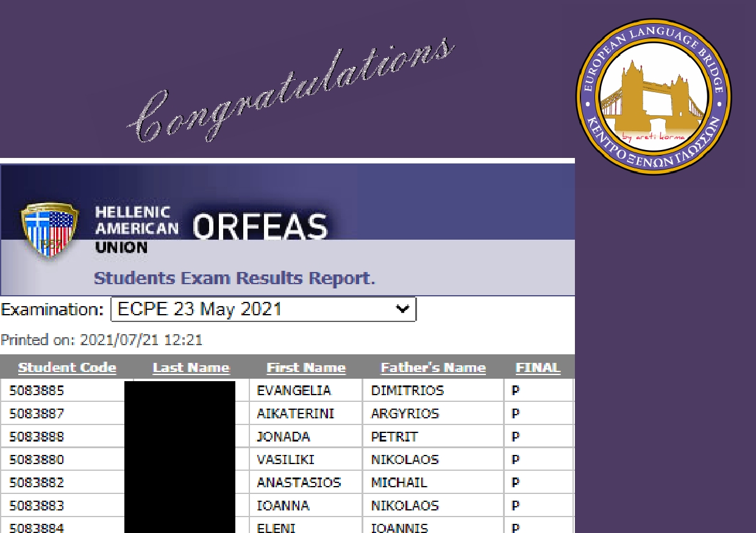Click the Printed on timestamp text
The width and height of the screenshot is (756, 533).
pos(101,340)
